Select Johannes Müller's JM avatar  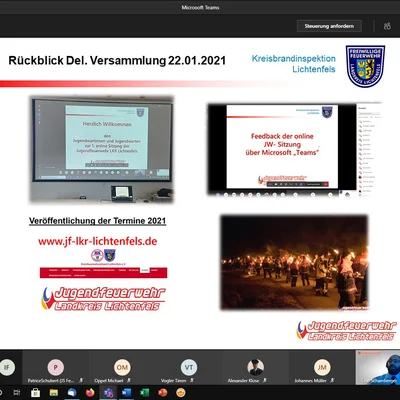(x=322, y=367)
